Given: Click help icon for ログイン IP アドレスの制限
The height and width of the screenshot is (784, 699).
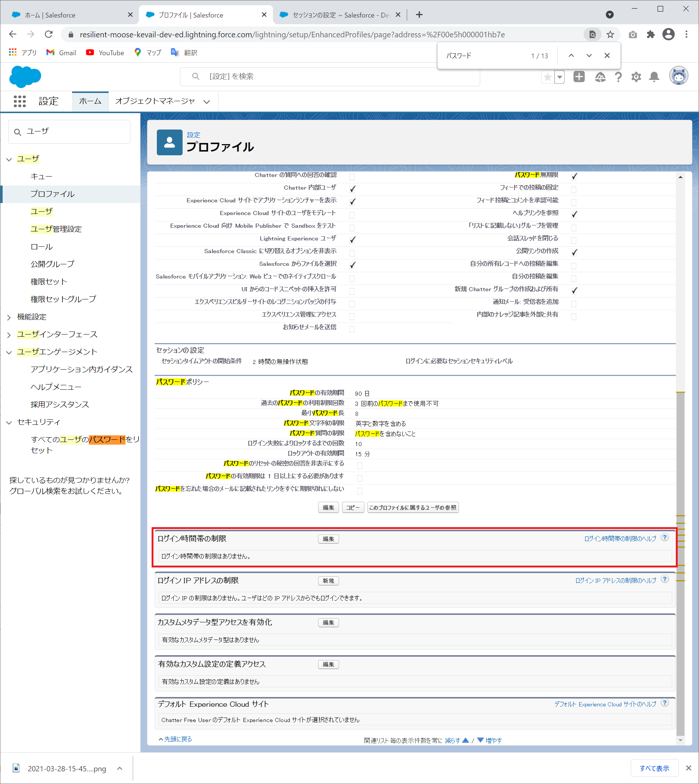Looking at the screenshot, I should coord(664,579).
